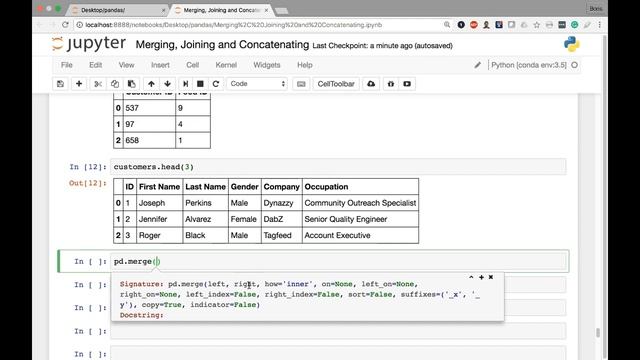The width and height of the screenshot is (640, 360).
Task: Click the 'Tagfeed' Company cell
Action: point(278,236)
